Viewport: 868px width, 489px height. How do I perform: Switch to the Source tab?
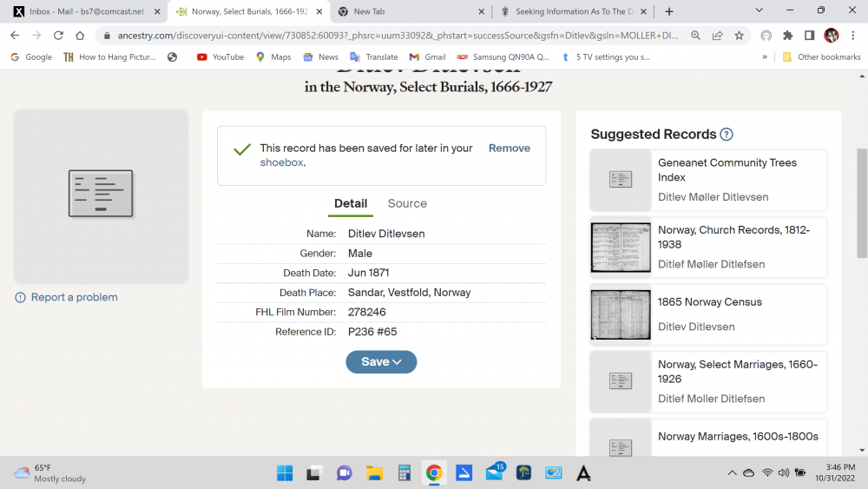coord(407,203)
